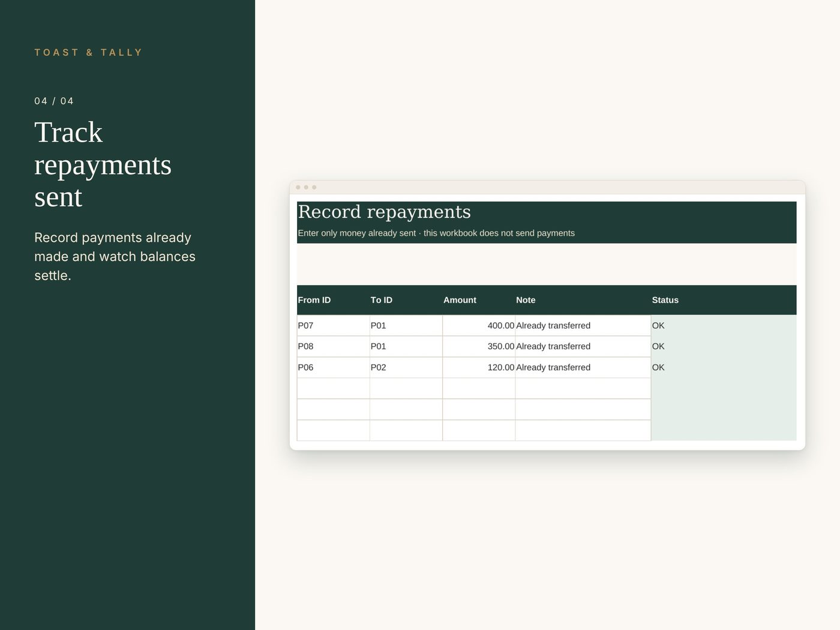Screen dimensions: 840x630
Task: Click the P02 To ID cell
Action: [x=406, y=368]
